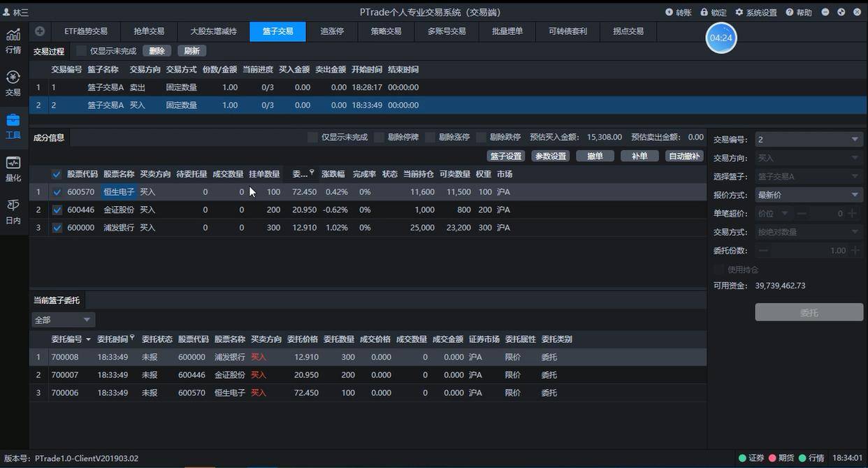
Task: Switch to the 策略交易 tab
Action: [386, 31]
